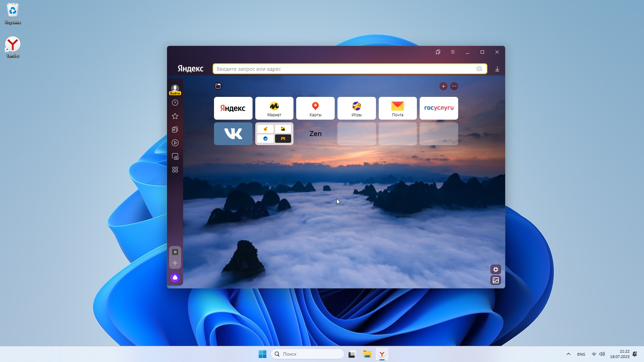This screenshot has height=362, width=644.
Task: Expand the tableau three-dots options menu
Action: coord(454,86)
